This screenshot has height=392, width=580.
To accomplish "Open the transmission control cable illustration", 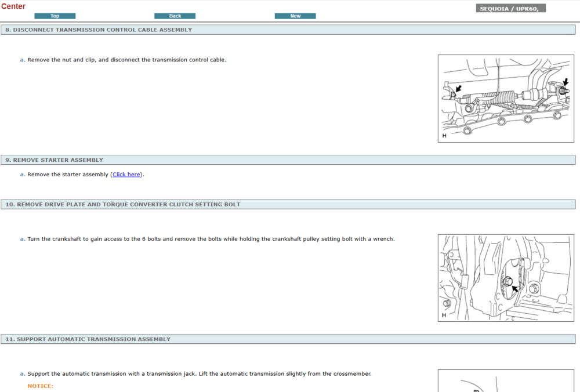I will click(505, 99).
